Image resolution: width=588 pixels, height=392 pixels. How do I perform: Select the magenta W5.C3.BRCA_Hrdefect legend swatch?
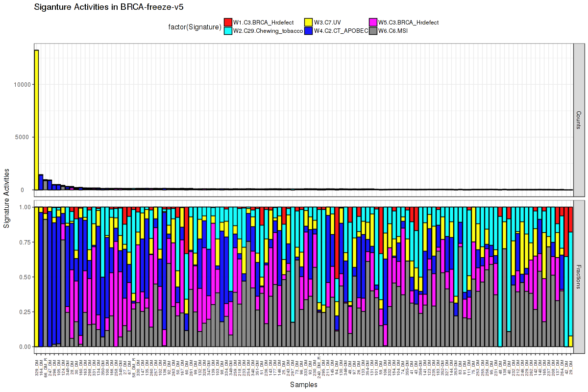point(373,22)
